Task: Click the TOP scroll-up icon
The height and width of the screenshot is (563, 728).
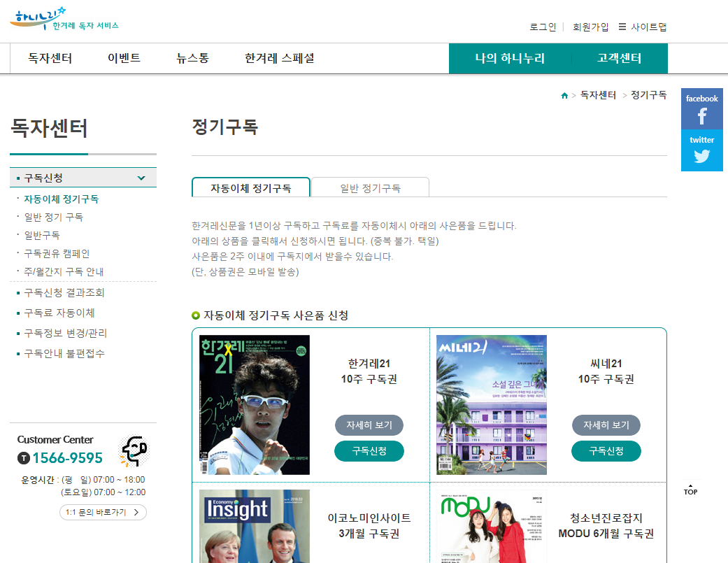Action: 690,490
